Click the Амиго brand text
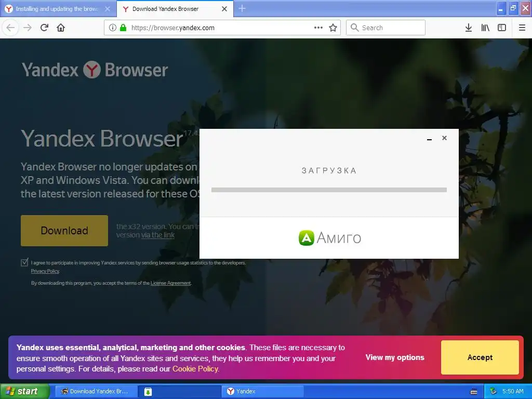532x399 pixels. [339, 238]
